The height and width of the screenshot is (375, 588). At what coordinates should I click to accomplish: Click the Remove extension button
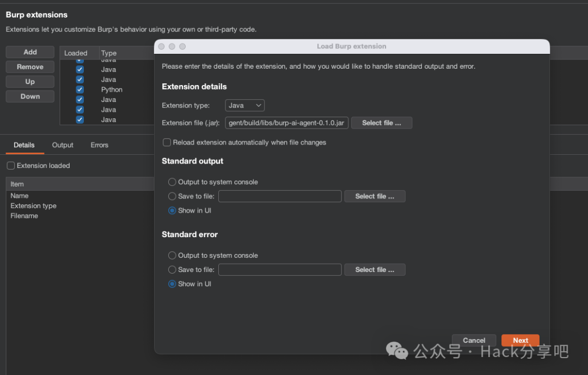[29, 66]
